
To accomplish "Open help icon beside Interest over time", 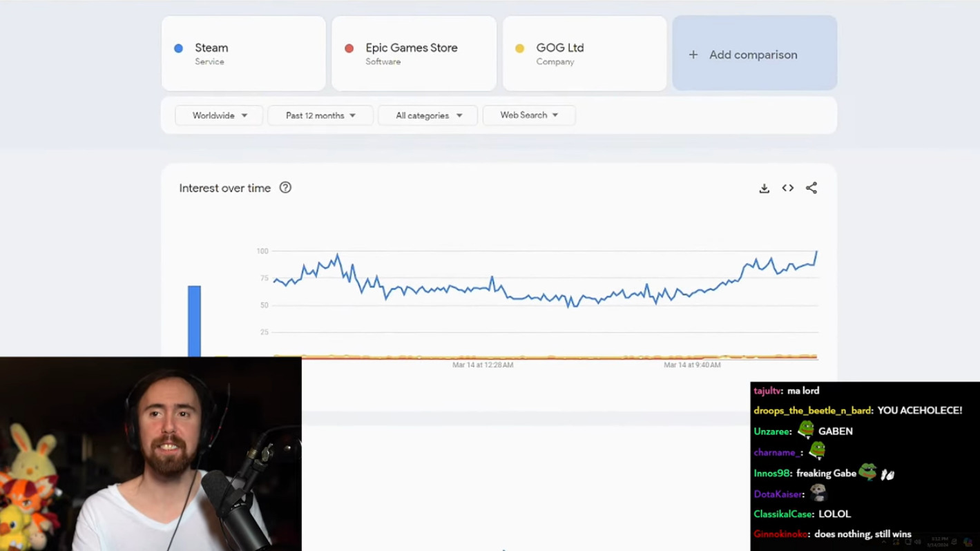I will [285, 188].
